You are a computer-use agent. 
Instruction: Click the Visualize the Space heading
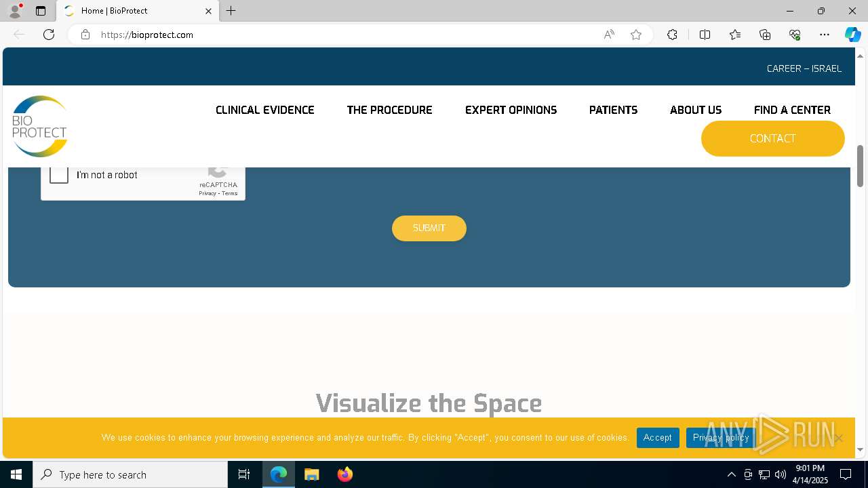click(x=429, y=403)
